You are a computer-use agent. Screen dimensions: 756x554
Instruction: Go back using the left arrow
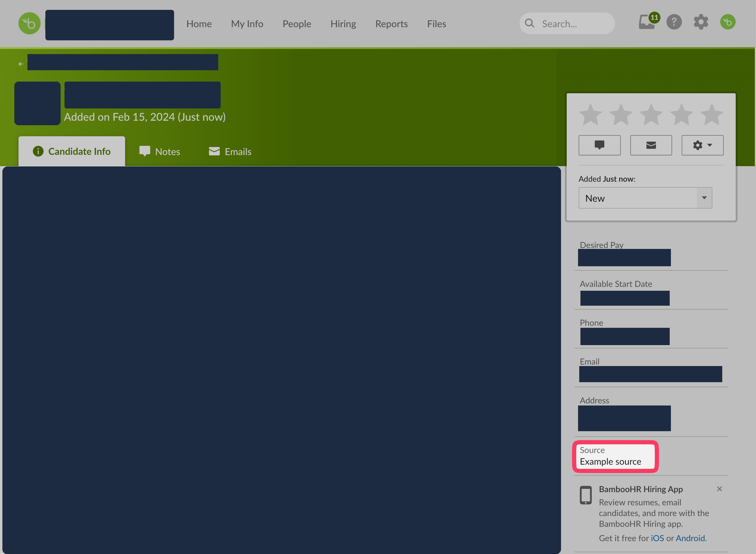(x=21, y=64)
